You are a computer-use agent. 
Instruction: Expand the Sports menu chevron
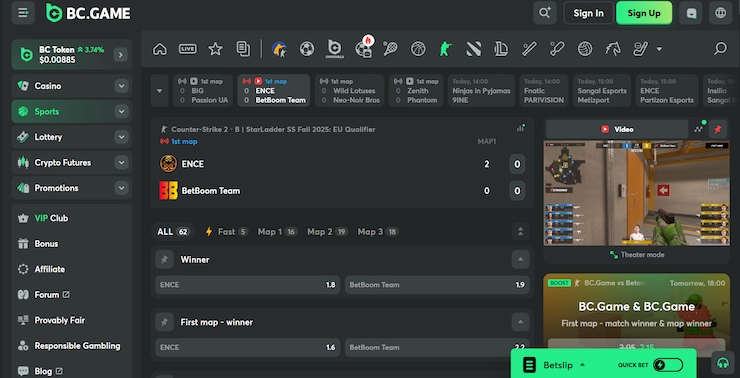[121, 111]
